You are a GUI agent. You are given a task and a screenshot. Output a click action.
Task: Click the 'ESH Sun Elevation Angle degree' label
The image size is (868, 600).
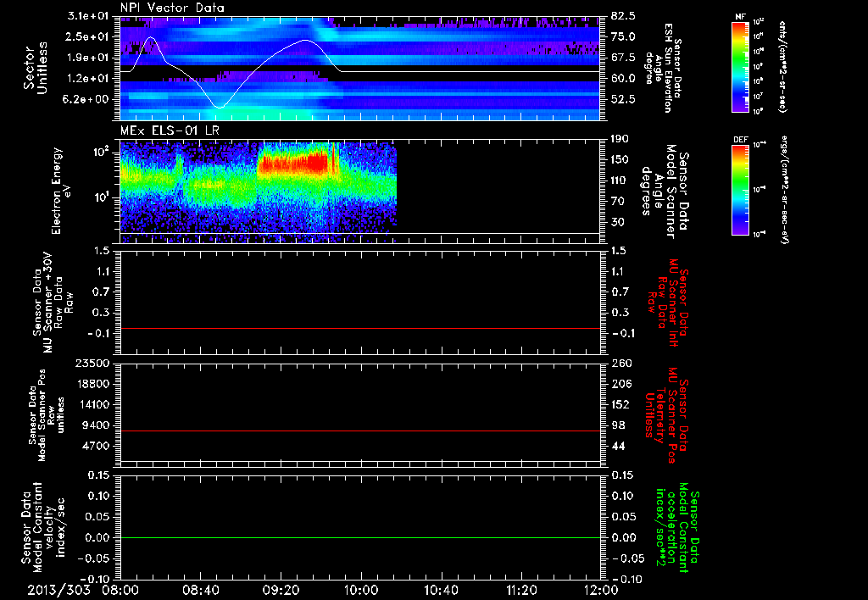[x=664, y=68]
